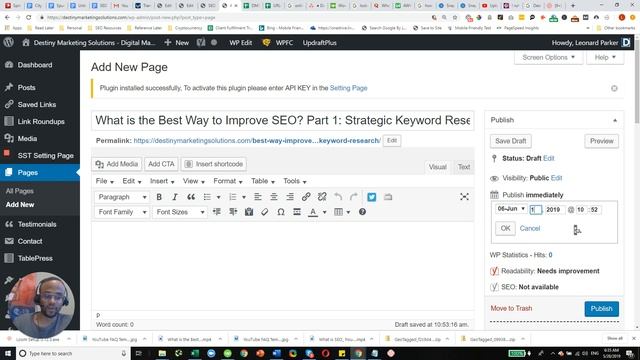Viewport: 640px width, 360px height.
Task: Open the Table menu
Action: pyautogui.click(x=263, y=181)
